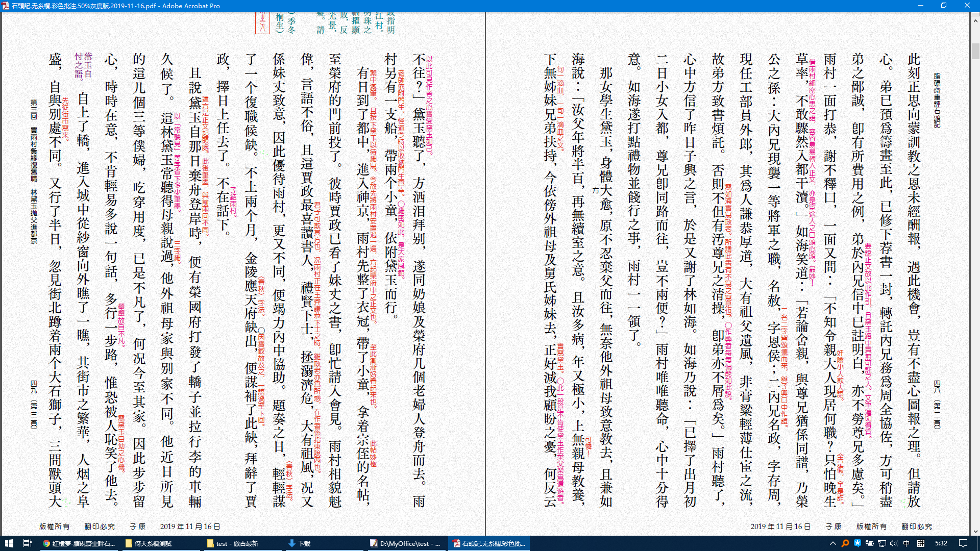Toggle the 中 input language indicator
The image size is (980, 551).
coord(906,543)
